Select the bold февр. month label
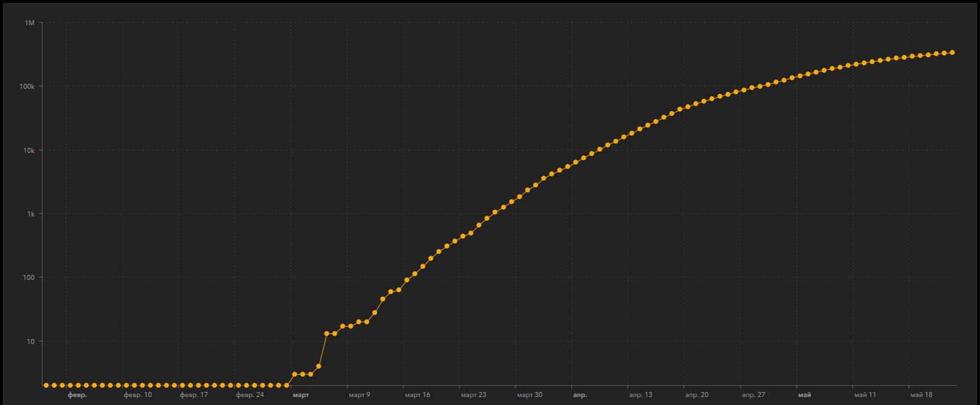 (x=77, y=395)
